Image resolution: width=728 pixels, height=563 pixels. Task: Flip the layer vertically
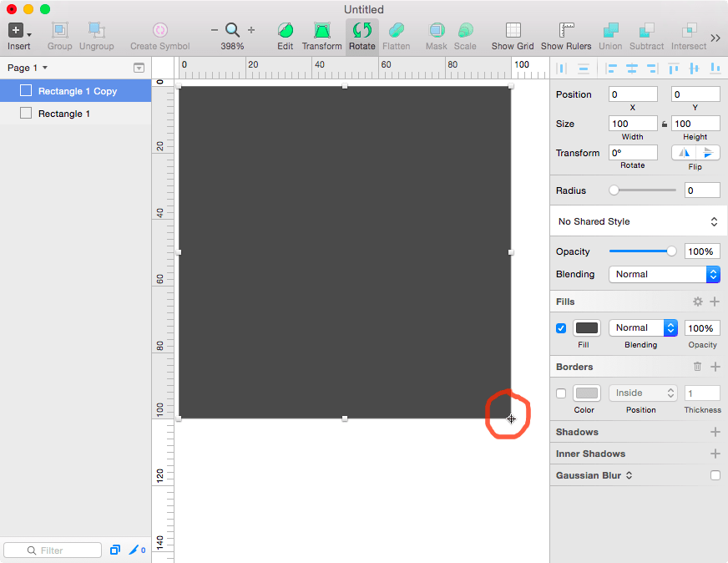click(x=708, y=152)
